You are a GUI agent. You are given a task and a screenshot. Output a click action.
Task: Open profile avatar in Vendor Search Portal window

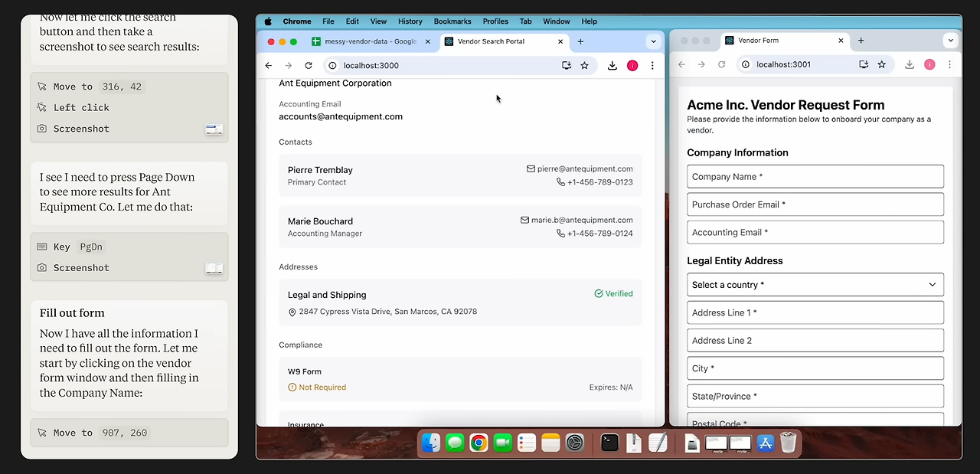coord(632,66)
